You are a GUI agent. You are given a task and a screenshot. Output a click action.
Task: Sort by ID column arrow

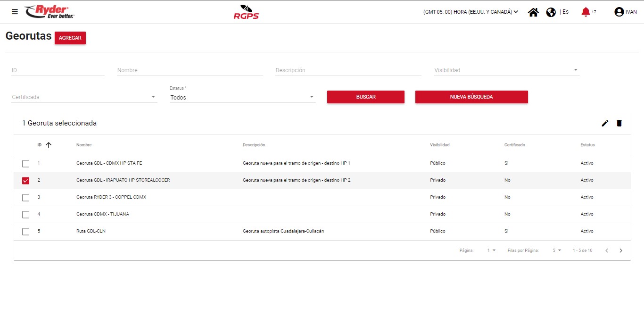[48, 145]
